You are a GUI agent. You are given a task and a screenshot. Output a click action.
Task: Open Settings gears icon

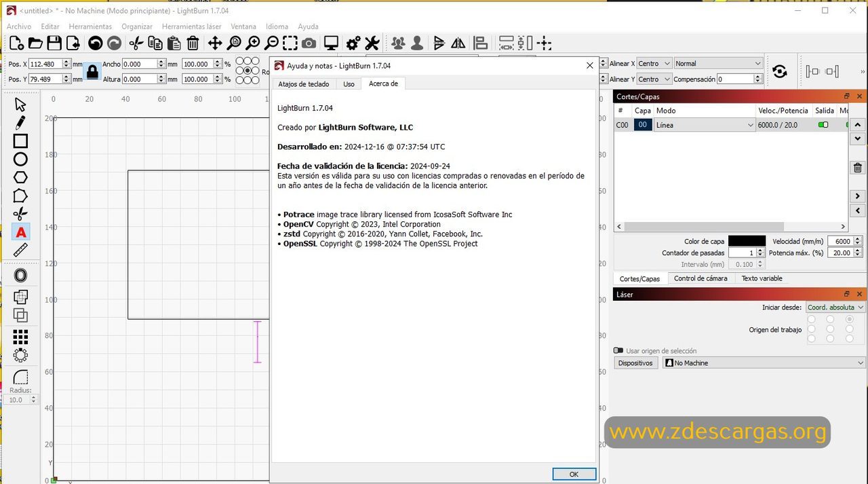[x=353, y=43]
